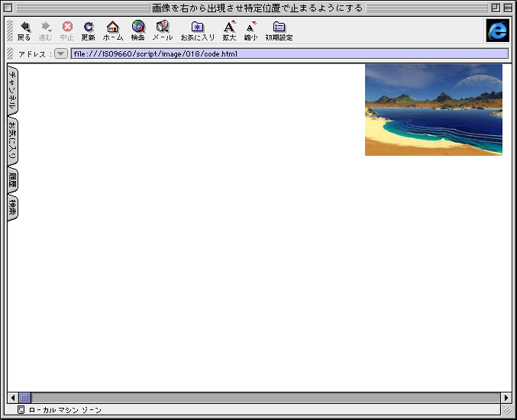Viewport: 517px width, 420px height.
Task: Click the ローカル マシン ゾーン status text
Action: [x=65, y=410]
